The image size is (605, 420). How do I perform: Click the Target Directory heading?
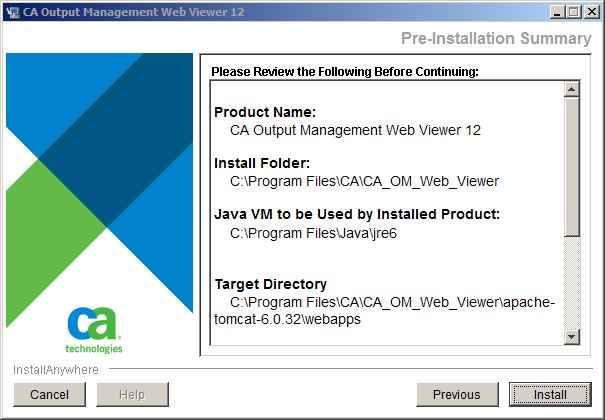270,284
